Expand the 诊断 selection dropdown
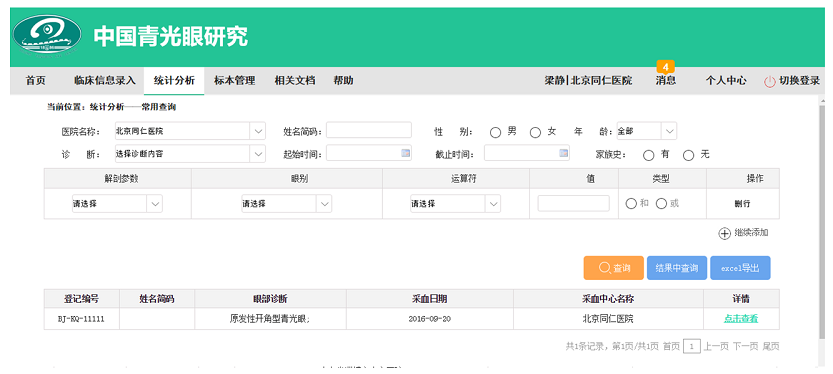Image resolution: width=833 pixels, height=374 pixels. pyautogui.click(x=190, y=154)
